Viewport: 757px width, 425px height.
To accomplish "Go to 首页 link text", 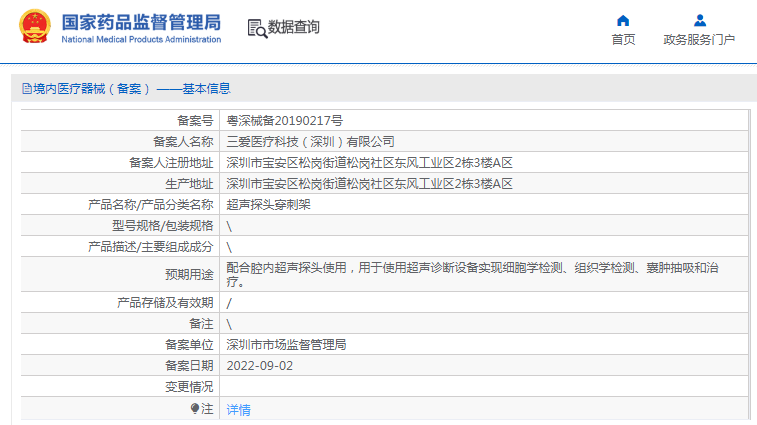I will click(623, 40).
